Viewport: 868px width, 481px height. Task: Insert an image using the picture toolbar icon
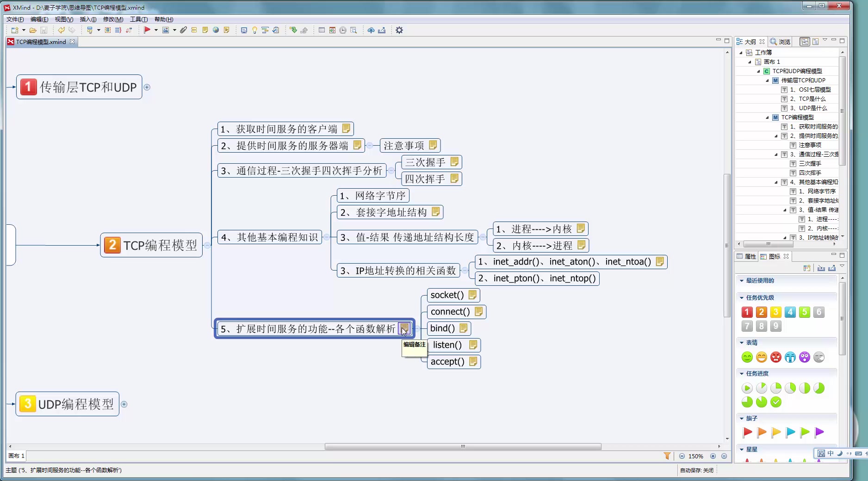166,30
